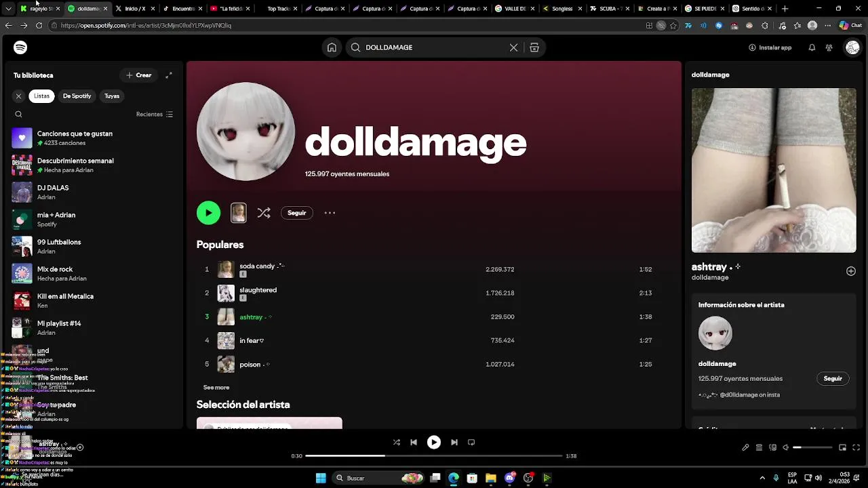Skip to previous track
Screen dimensions: 868x488
tap(414, 442)
